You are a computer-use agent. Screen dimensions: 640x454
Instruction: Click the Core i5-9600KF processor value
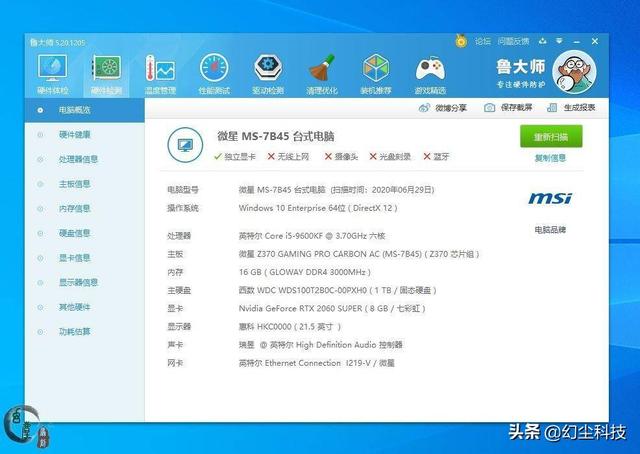coord(312,236)
